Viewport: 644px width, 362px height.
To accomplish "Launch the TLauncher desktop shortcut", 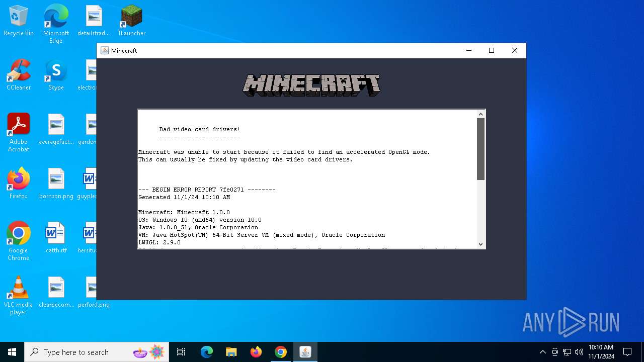I will (x=131, y=21).
